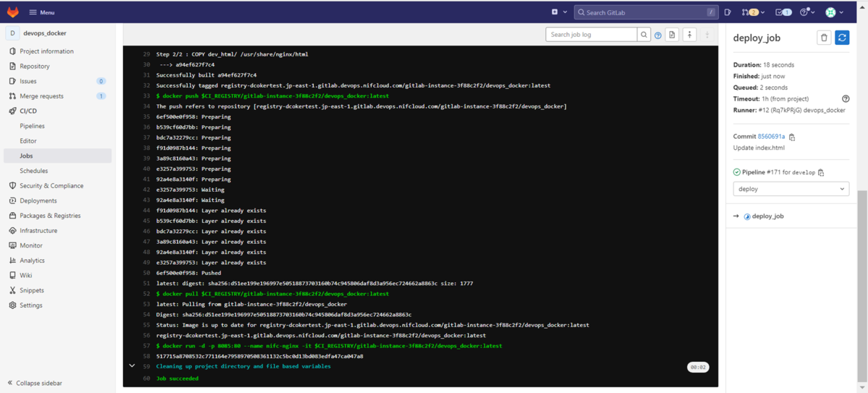Open commit 8560691a link

(x=771, y=137)
